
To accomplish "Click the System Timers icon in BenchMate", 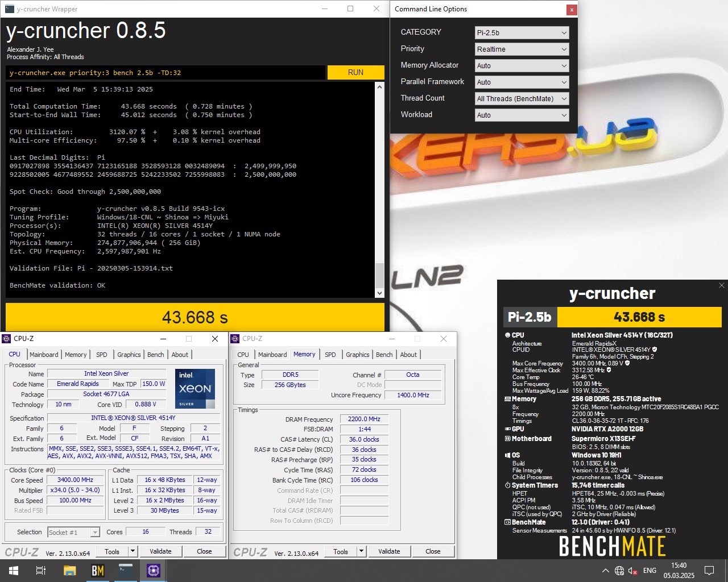I will pos(507,485).
